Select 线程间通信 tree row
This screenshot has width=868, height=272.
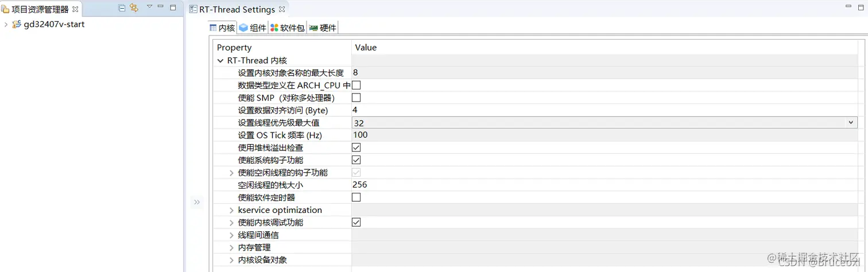[x=258, y=235]
